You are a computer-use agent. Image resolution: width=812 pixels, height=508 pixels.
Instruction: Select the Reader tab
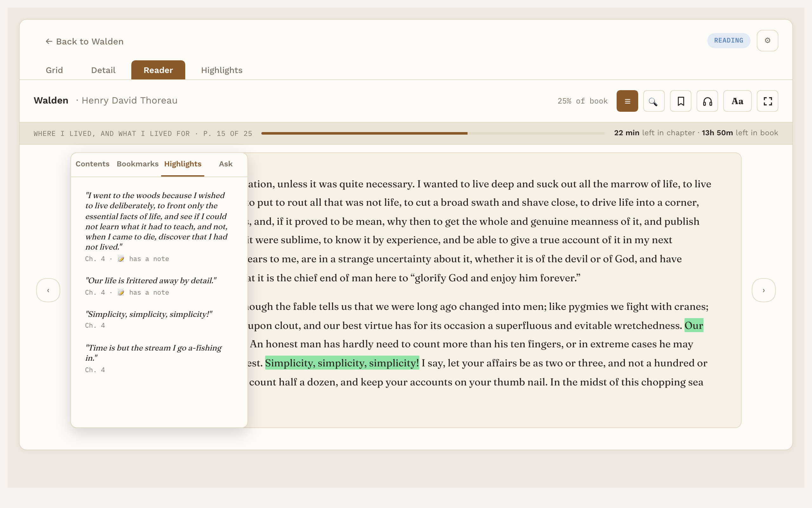(x=158, y=70)
